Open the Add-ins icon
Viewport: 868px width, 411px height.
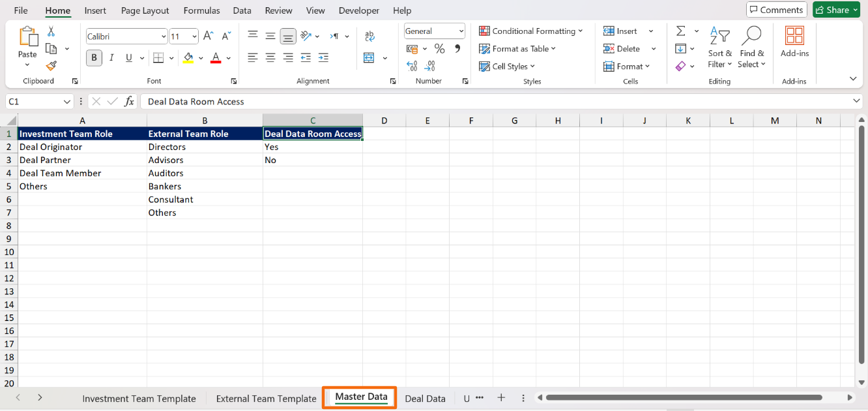click(794, 42)
